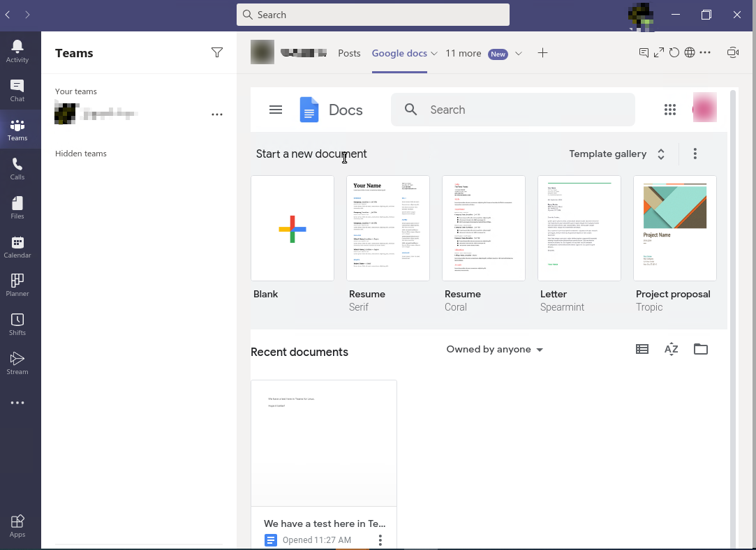756x550 pixels.
Task: Choose Project proposal Tropic template
Action: point(674,228)
